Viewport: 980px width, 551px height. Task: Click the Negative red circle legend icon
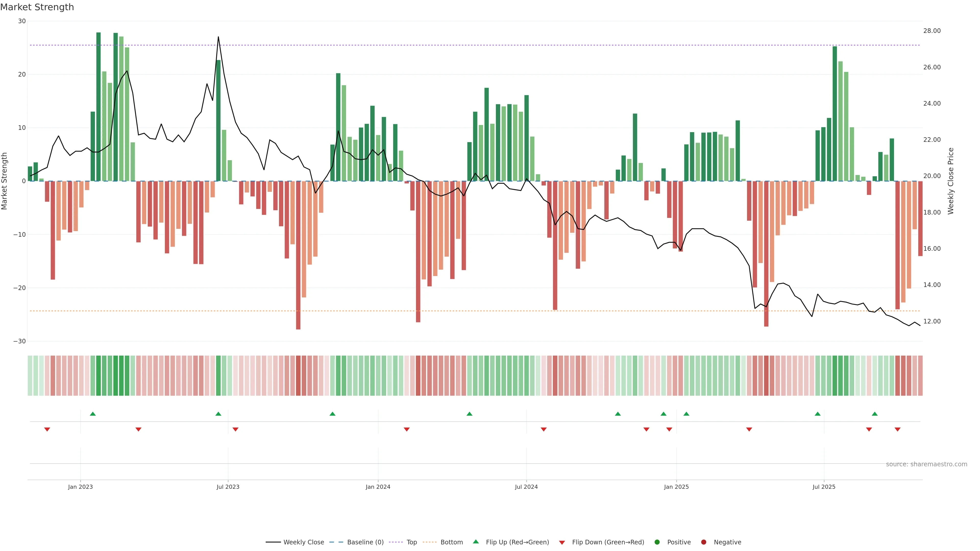(703, 542)
